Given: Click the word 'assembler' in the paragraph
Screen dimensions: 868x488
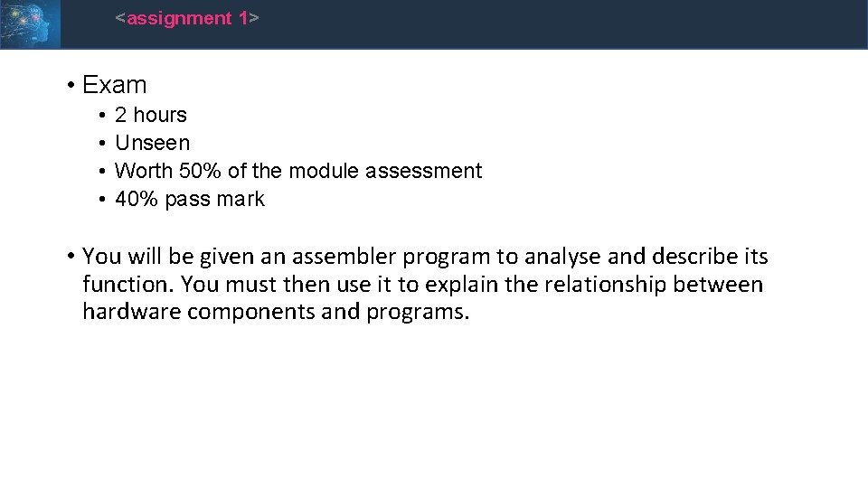Looking at the screenshot, I should (344, 256).
